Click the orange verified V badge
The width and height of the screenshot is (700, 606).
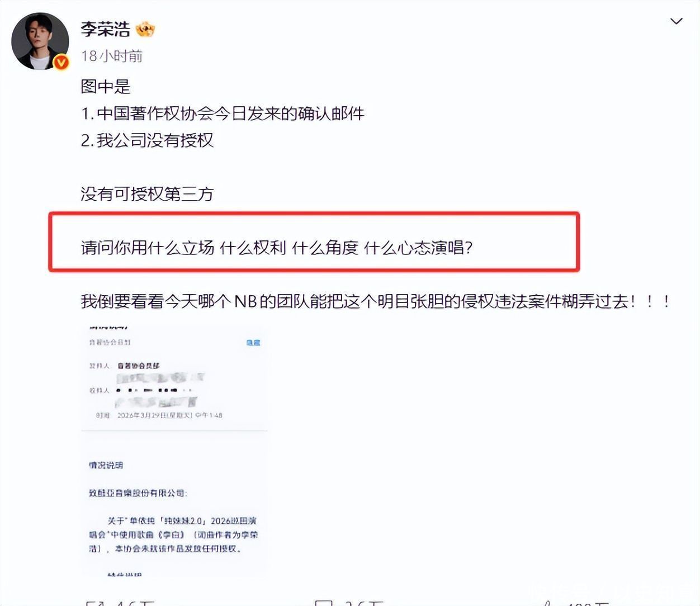pos(61,62)
